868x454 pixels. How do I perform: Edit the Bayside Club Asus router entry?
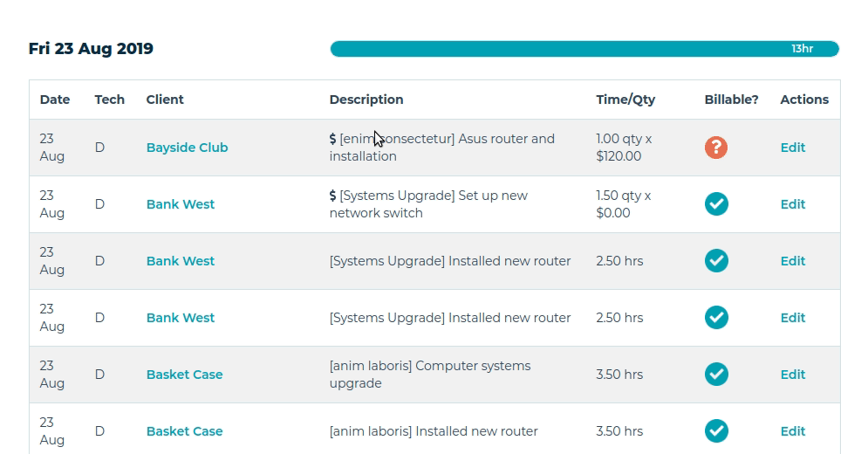tap(792, 148)
